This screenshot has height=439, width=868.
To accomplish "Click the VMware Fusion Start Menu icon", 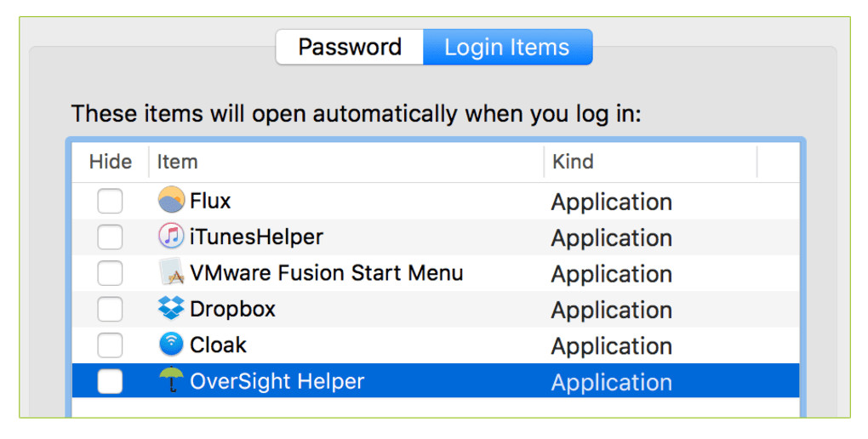I will point(171,272).
